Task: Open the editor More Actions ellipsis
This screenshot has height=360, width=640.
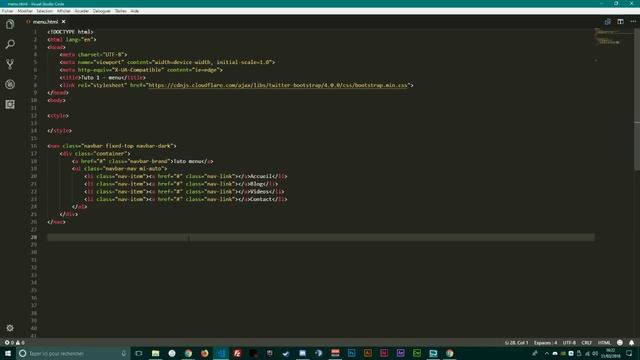Action: point(633,22)
